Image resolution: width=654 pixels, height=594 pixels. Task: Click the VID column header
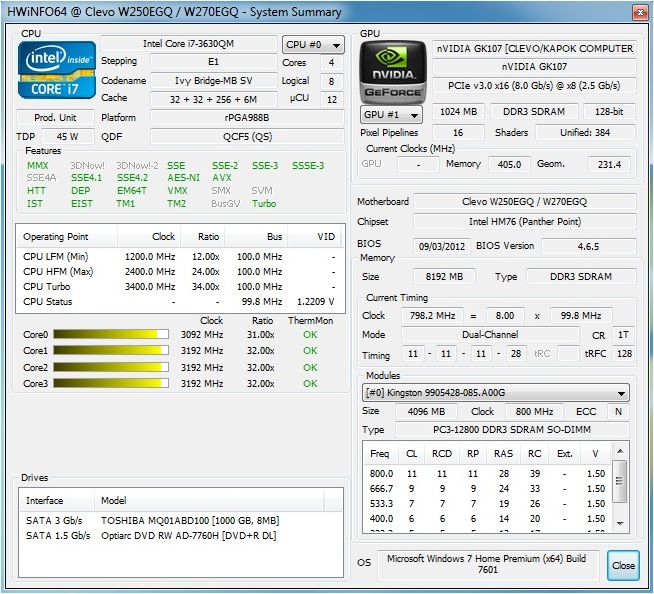314,237
